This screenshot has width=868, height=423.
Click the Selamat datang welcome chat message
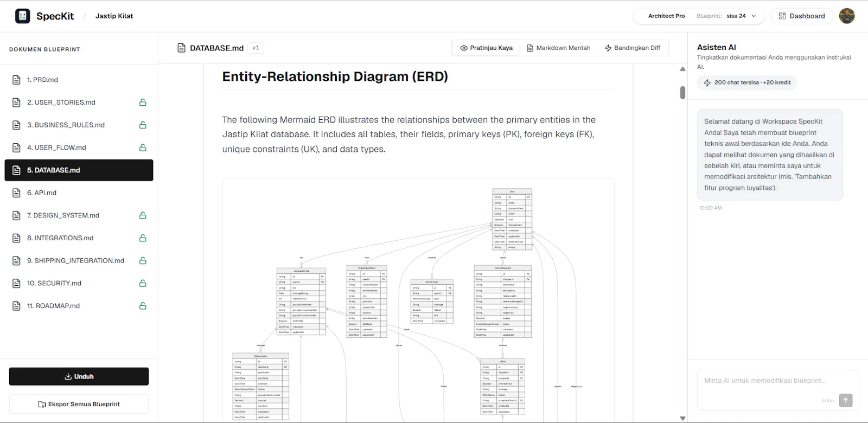click(770, 155)
